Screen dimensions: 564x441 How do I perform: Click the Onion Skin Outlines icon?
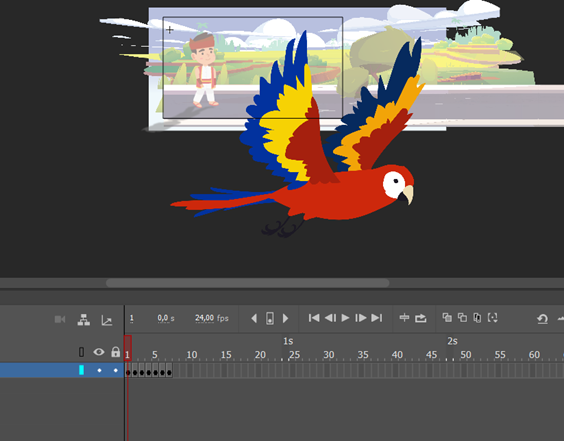(462, 318)
